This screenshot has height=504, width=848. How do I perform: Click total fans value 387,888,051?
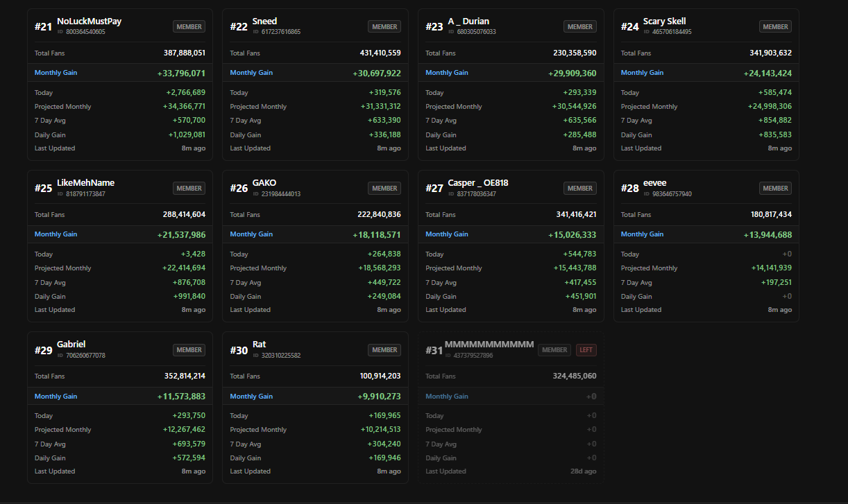(x=185, y=53)
